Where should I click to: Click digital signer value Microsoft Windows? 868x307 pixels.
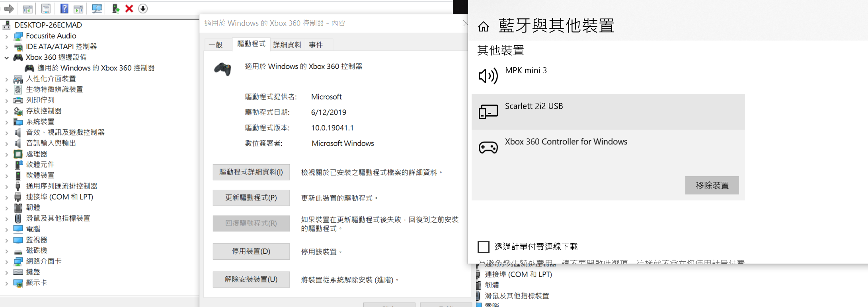(x=343, y=144)
